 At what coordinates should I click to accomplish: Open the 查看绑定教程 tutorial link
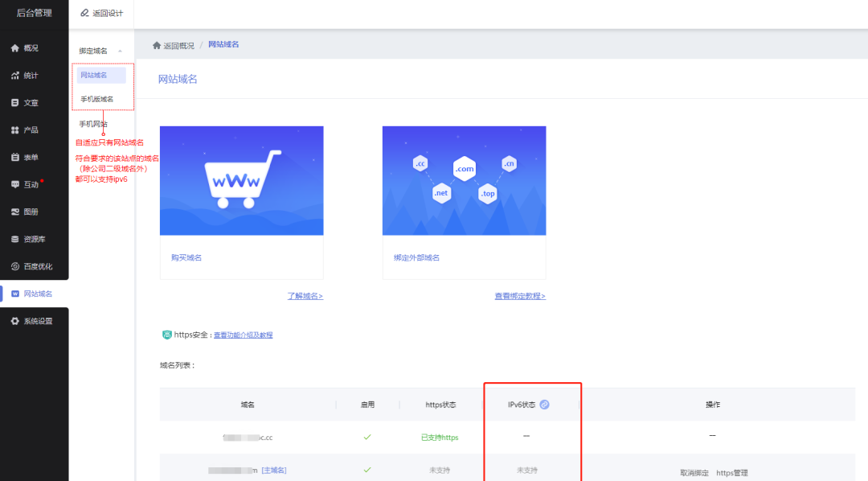pyautogui.click(x=520, y=296)
